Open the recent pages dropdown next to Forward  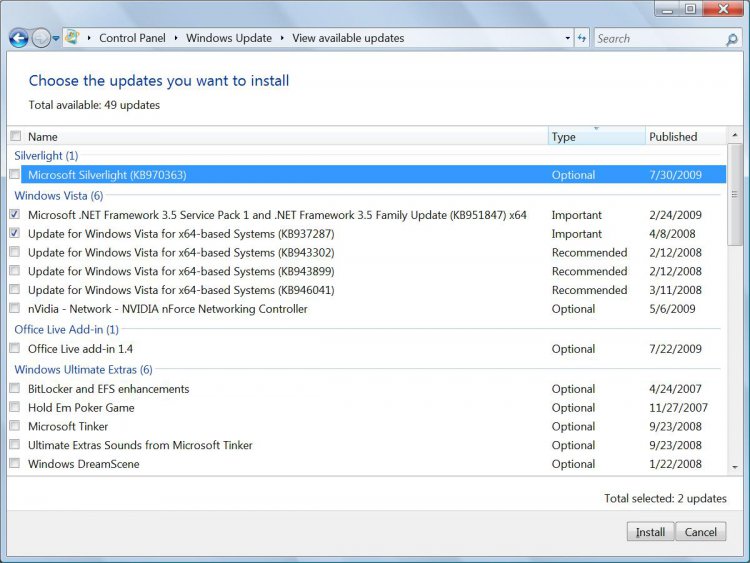coord(56,39)
